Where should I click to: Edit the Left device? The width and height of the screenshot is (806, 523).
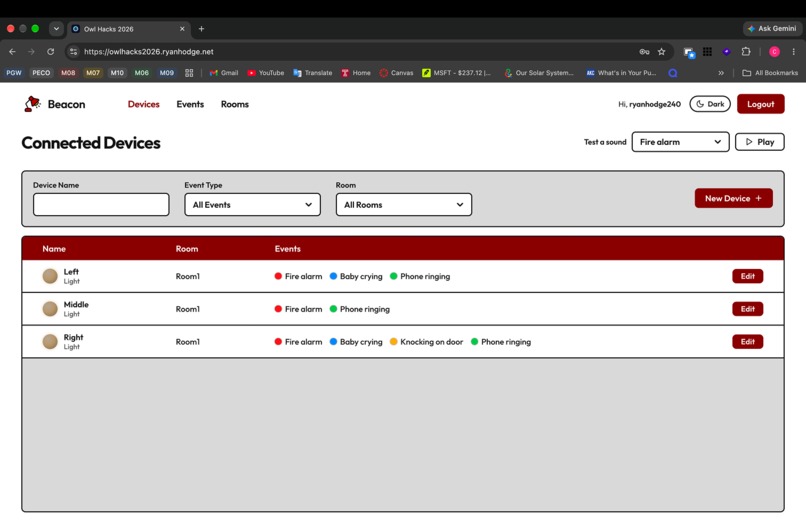[x=747, y=276]
